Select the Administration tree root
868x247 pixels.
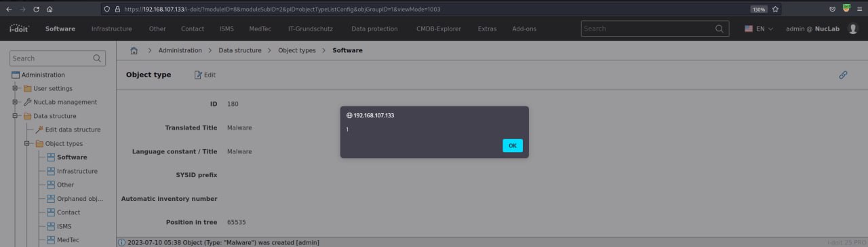click(43, 75)
